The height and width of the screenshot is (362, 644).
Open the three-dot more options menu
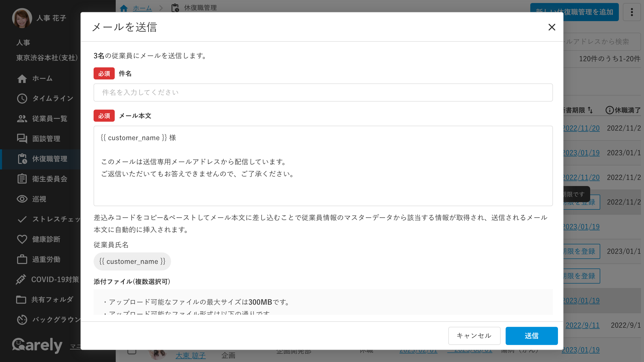(x=632, y=12)
